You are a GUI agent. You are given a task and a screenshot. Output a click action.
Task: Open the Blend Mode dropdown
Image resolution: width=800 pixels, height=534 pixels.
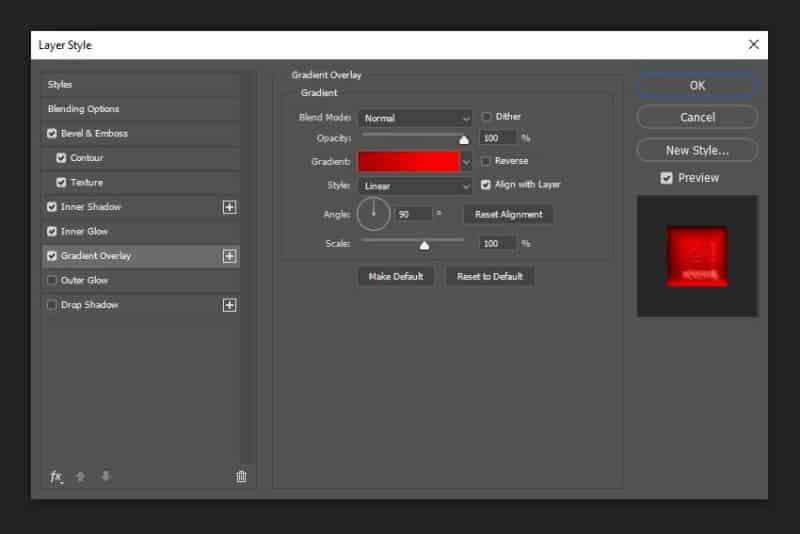[x=415, y=118]
